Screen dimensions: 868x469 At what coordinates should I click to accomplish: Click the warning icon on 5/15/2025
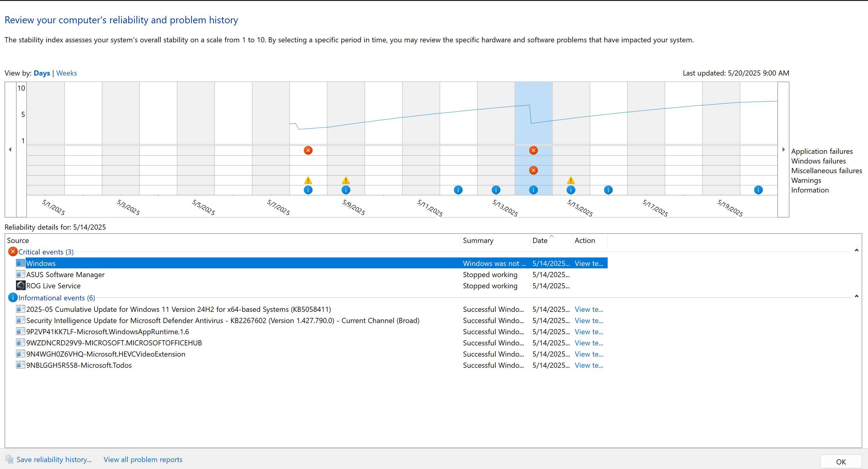point(571,180)
